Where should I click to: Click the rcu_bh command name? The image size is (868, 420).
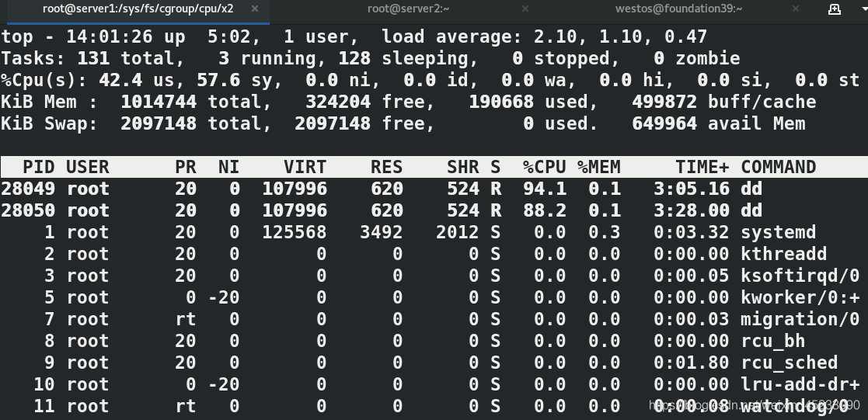[x=772, y=341]
